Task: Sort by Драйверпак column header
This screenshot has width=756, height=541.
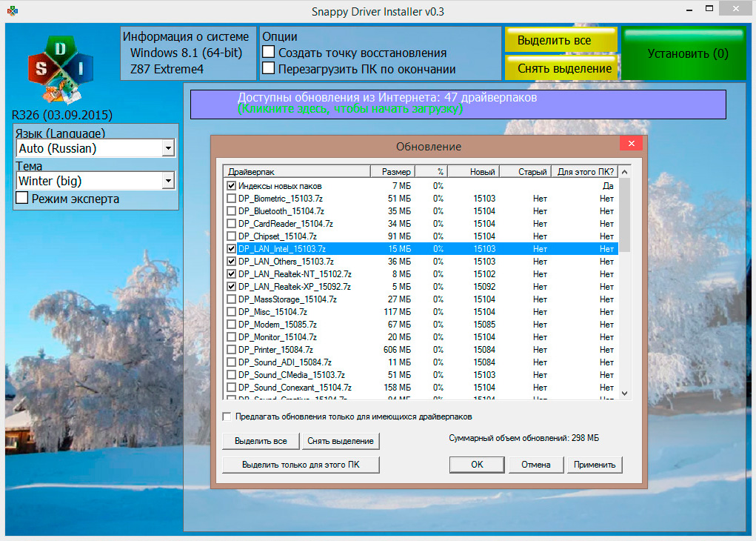Action: 296,172
